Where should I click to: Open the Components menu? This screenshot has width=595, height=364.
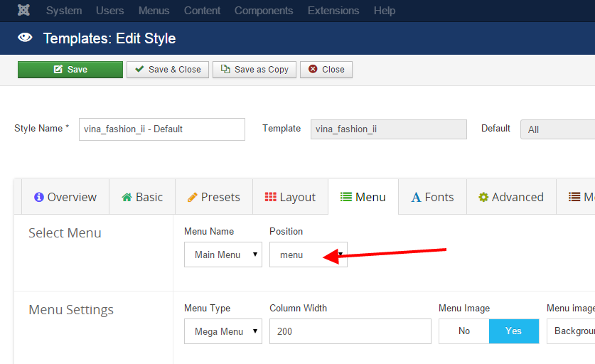click(264, 11)
